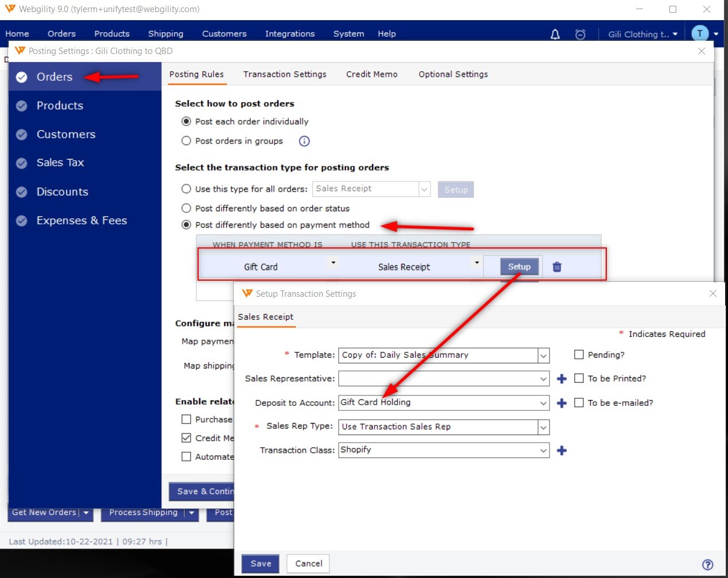Select Post each order individually
This screenshot has height=578, width=728.
tap(186, 122)
